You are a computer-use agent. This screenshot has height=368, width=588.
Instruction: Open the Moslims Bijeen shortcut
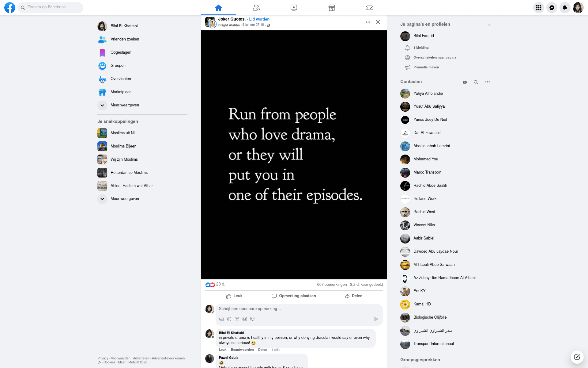[142, 146]
